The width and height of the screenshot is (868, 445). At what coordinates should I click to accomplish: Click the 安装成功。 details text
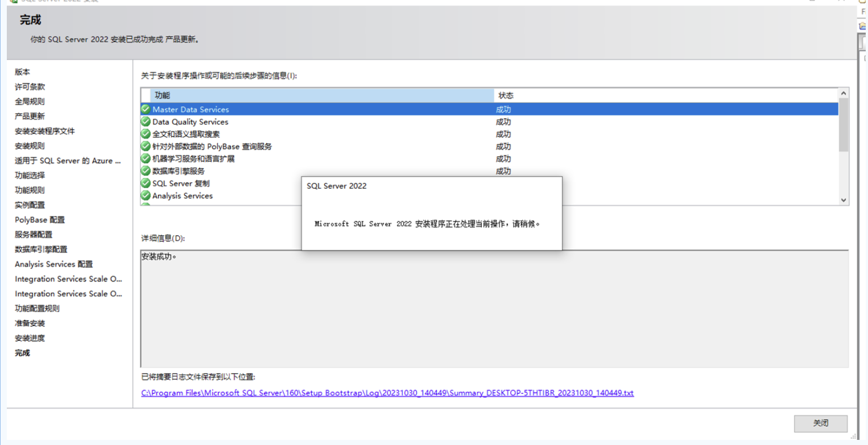(159, 257)
